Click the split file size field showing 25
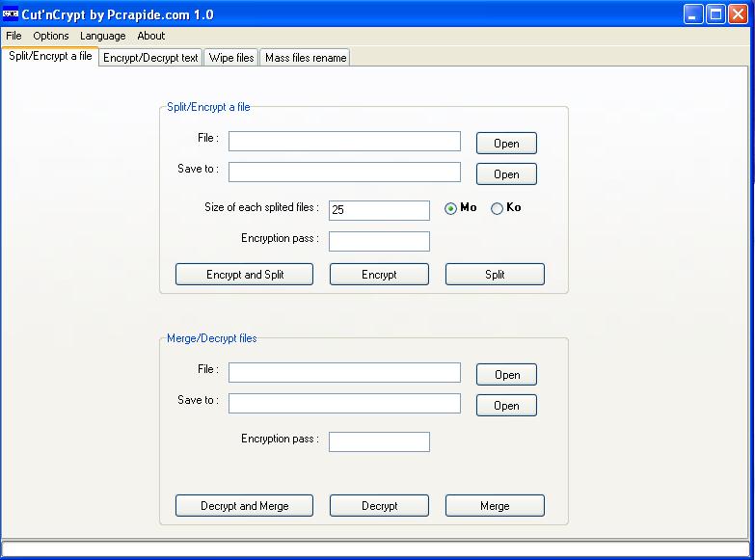The width and height of the screenshot is (755, 560). pyautogui.click(x=379, y=210)
